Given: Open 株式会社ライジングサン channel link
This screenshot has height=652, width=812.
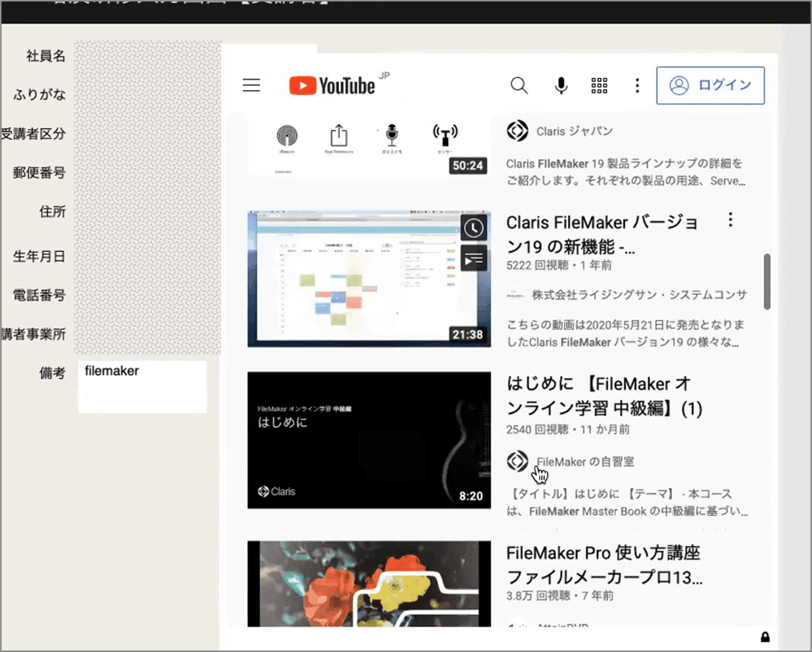Looking at the screenshot, I should point(639,295).
